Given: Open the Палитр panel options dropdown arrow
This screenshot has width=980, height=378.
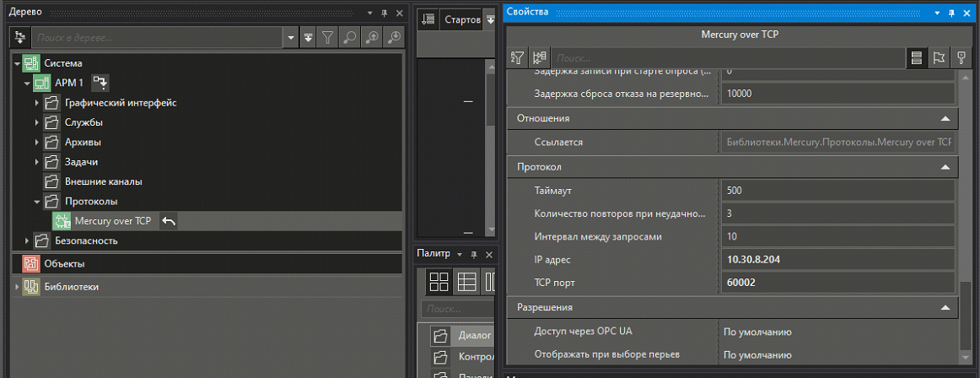Looking at the screenshot, I should click(460, 254).
